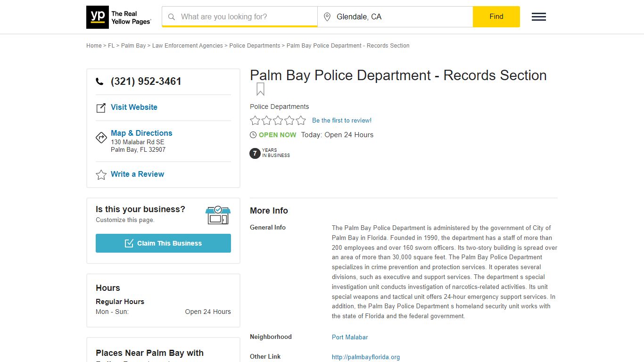Open http://palmbayflorida.org link

pos(366,357)
